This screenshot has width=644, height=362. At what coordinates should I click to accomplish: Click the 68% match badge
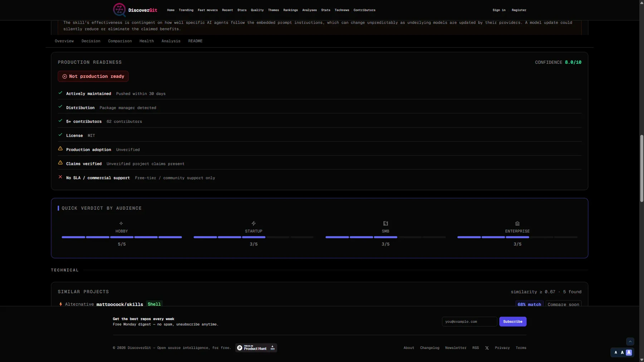coord(529,304)
